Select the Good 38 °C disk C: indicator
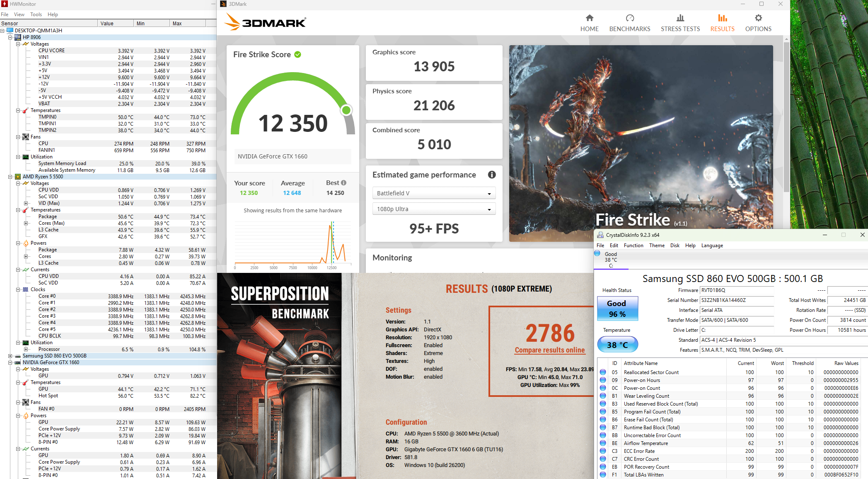 click(610, 259)
